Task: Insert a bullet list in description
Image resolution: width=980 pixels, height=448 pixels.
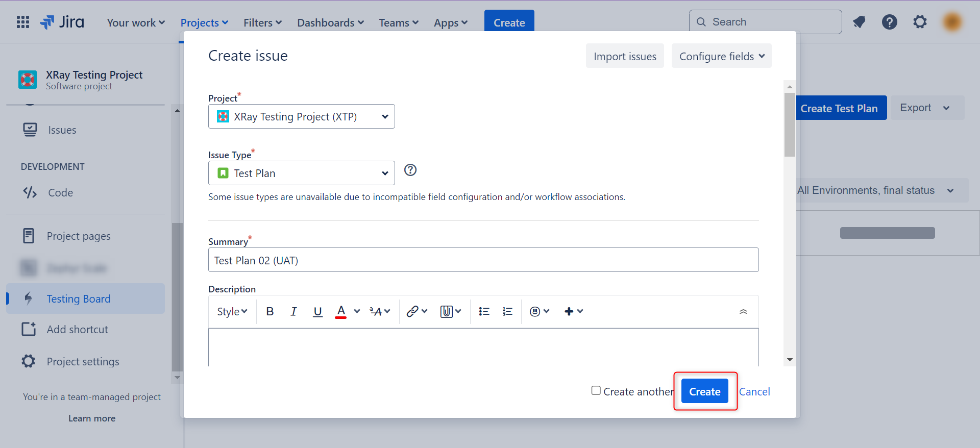Action: [484, 311]
